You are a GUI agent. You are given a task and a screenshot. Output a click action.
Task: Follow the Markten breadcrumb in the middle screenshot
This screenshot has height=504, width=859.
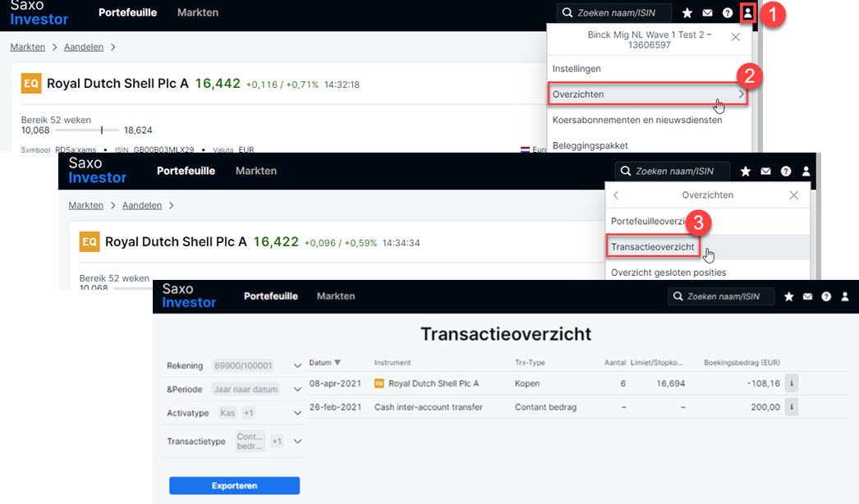(85, 205)
